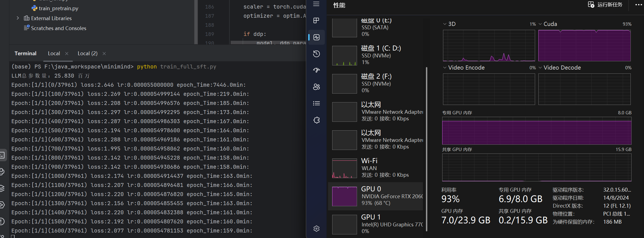Open the Video Encode graph dropdown
This screenshot has height=238, width=644.
click(445, 68)
